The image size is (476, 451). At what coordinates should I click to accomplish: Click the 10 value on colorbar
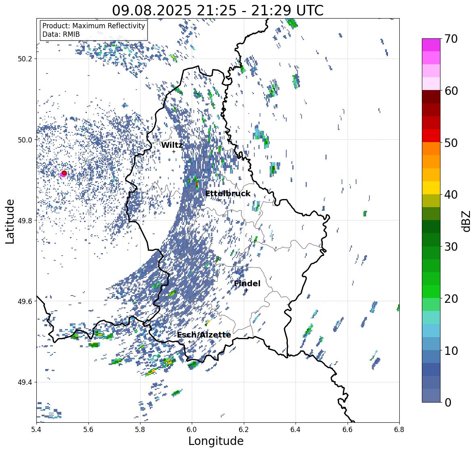coord(451,350)
